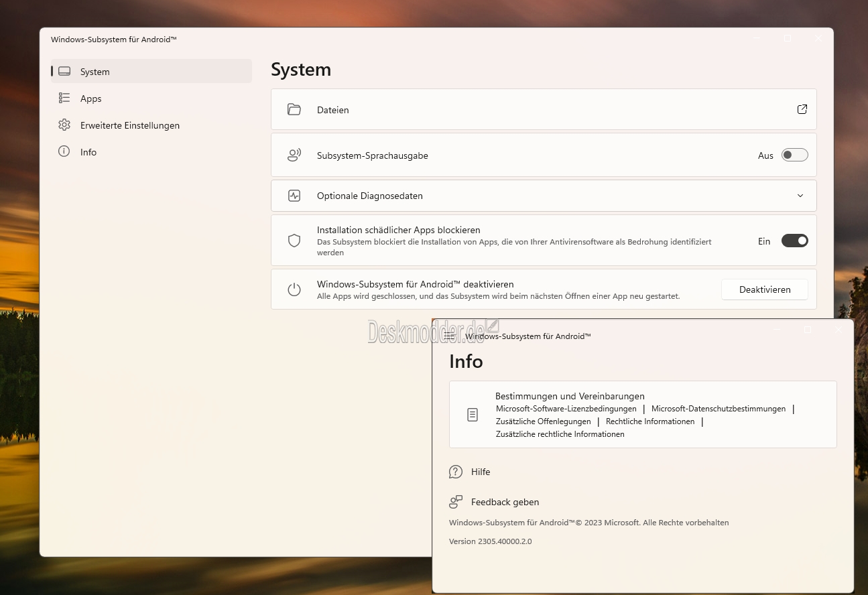Open Rechtliche Informationen link
This screenshot has height=595, width=868.
click(x=650, y=421)
